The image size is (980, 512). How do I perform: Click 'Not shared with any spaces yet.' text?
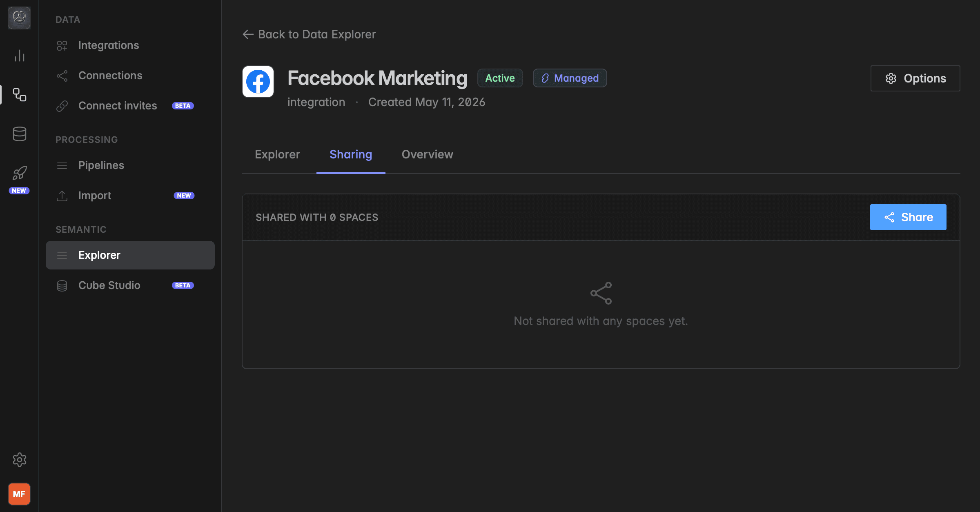601,321
